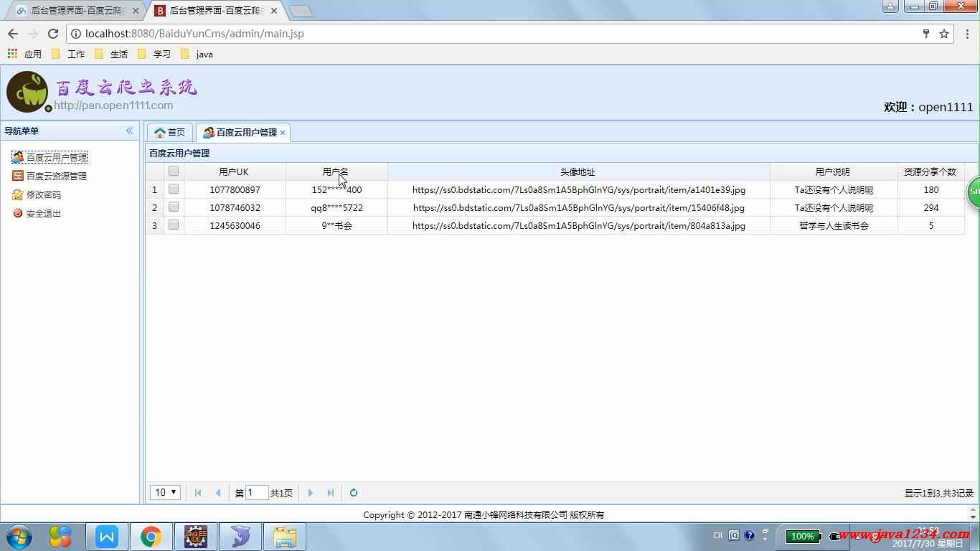Open the WPS Writer taskbar icon

107,536
